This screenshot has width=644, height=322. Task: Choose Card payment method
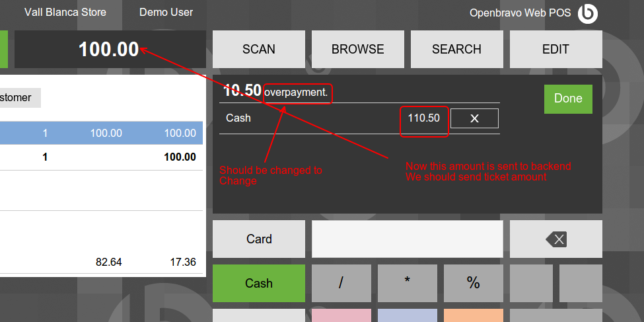click(x=258, y=239)
